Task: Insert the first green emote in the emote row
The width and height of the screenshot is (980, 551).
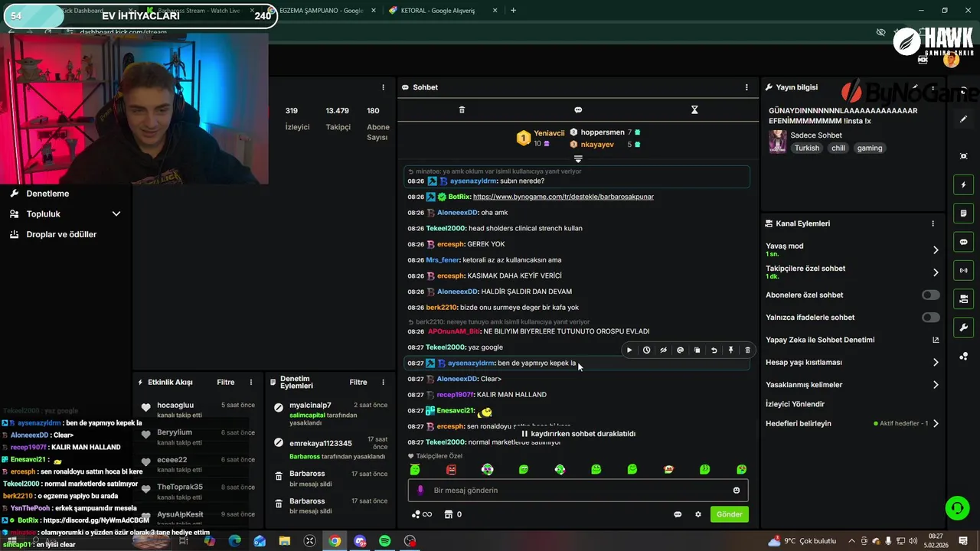Action: point(415,469)
